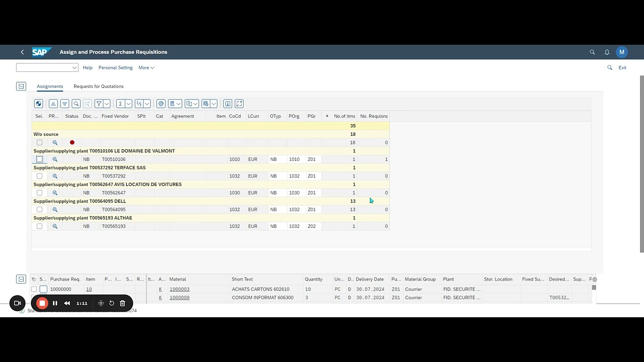Click the full screen expand icon
This screenshot has width=644, height=362.
click(239, 104)
